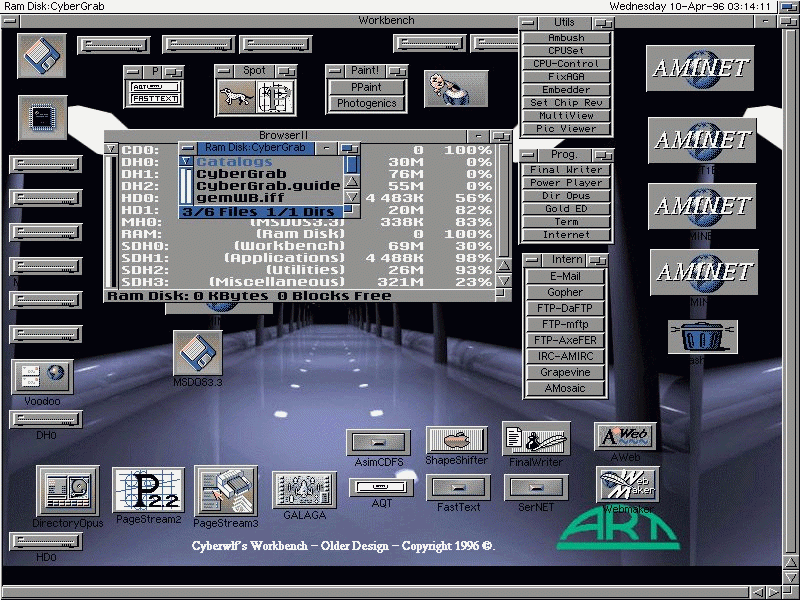The height and width of the screenshot is (600, 800).
Task: Launch the Webmaker icon
Action: click(627, 485)
